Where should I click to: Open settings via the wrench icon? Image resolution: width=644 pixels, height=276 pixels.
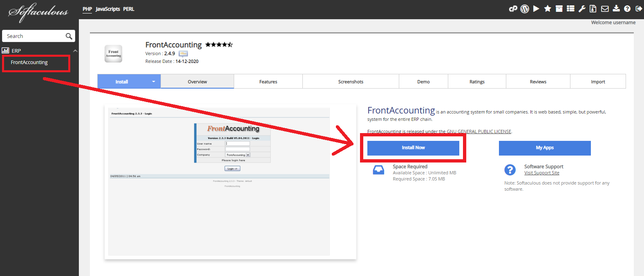582,9
